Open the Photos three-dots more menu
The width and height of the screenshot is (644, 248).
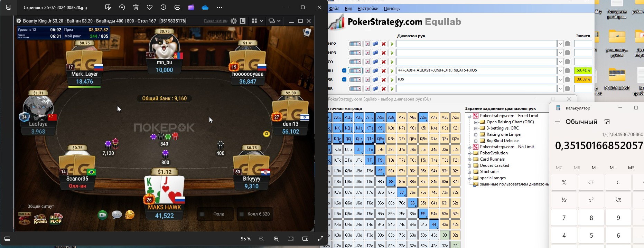click(220, 7)
